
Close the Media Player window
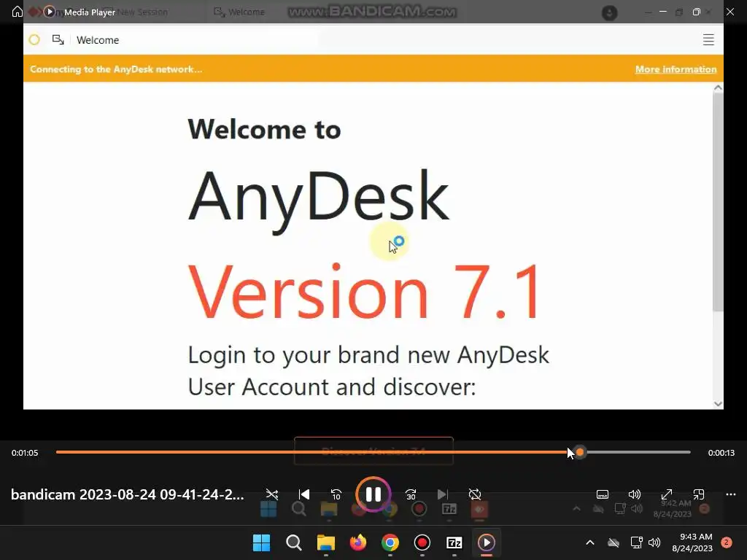[x=729, y=12]
